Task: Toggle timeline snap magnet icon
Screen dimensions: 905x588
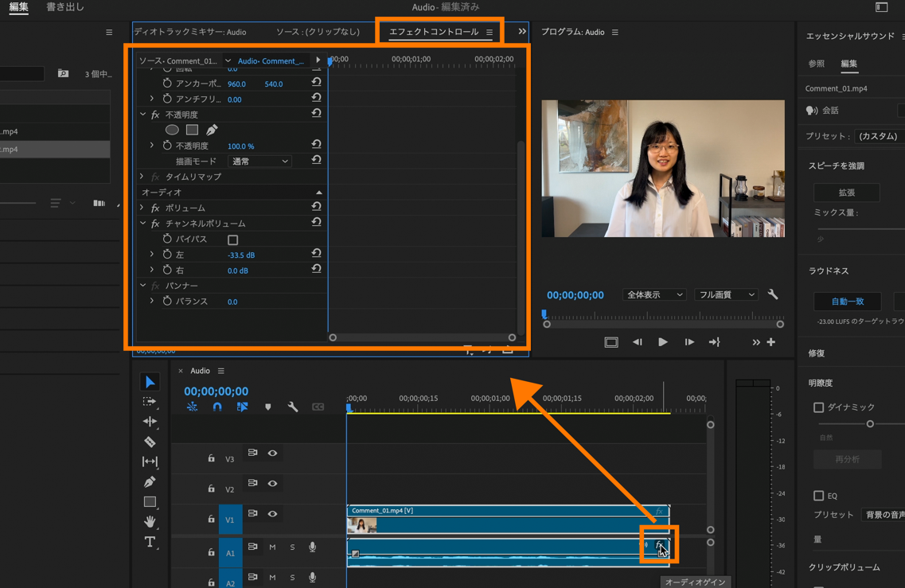Action: [217, 407]
